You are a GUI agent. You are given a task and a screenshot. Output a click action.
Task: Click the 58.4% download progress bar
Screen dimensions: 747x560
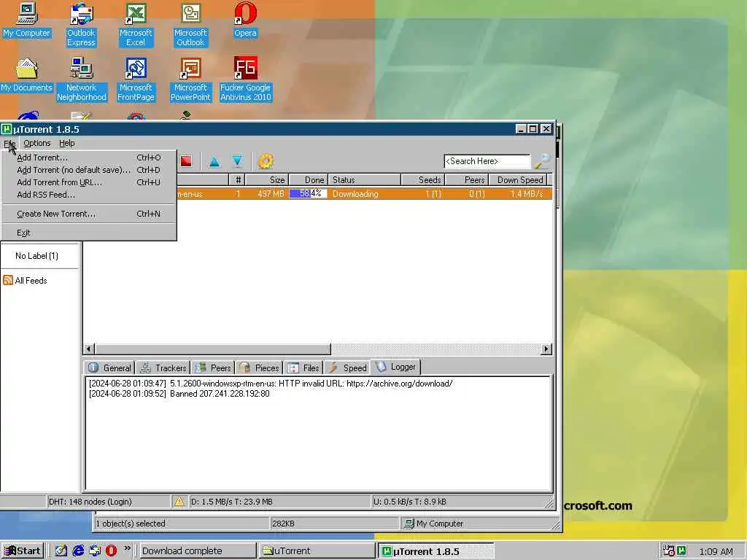click(309, 194)
